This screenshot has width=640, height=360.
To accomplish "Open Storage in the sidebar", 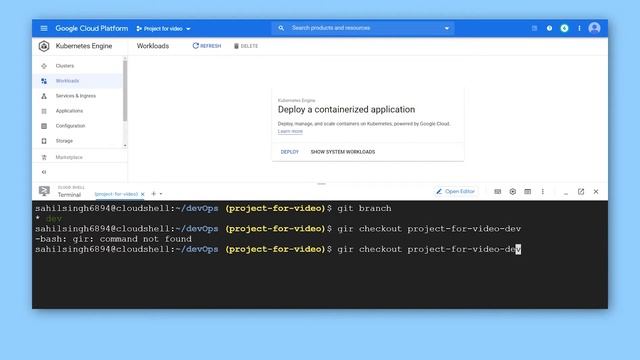I will click(78, 141).
